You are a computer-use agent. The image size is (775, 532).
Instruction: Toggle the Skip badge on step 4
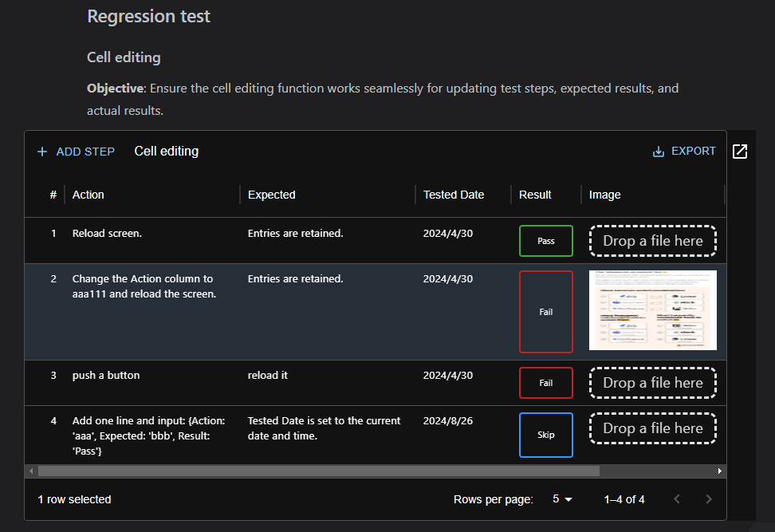click(x=545, y=435)
